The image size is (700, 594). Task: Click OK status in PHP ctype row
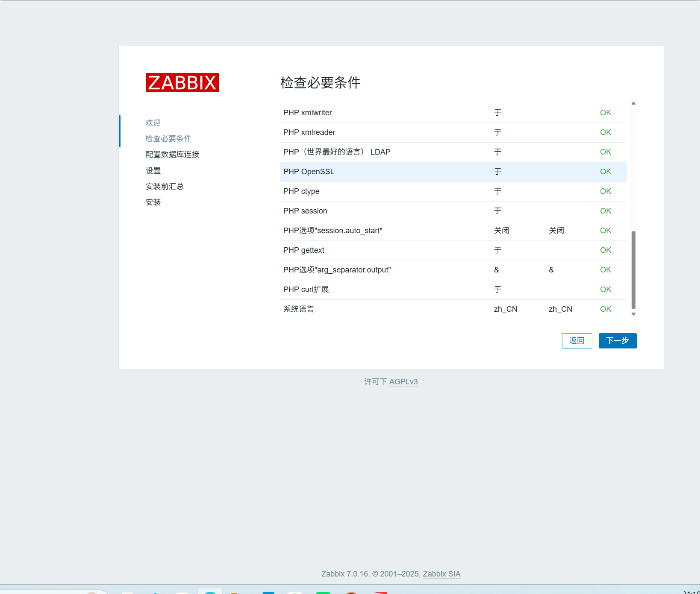[606, 191]
